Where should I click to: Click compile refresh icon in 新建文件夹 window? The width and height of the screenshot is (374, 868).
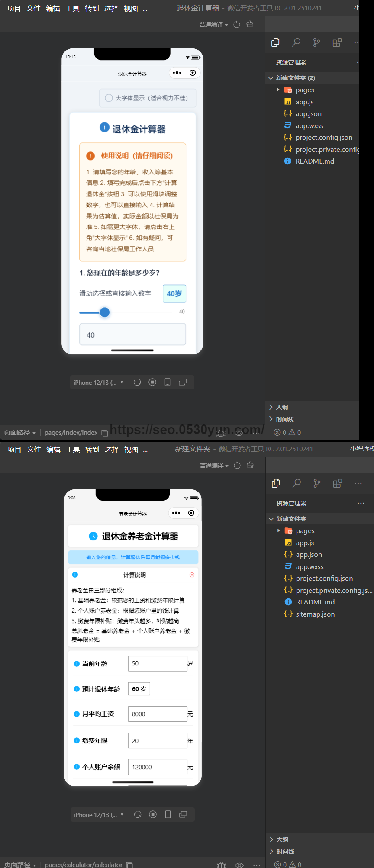point(237,466)
